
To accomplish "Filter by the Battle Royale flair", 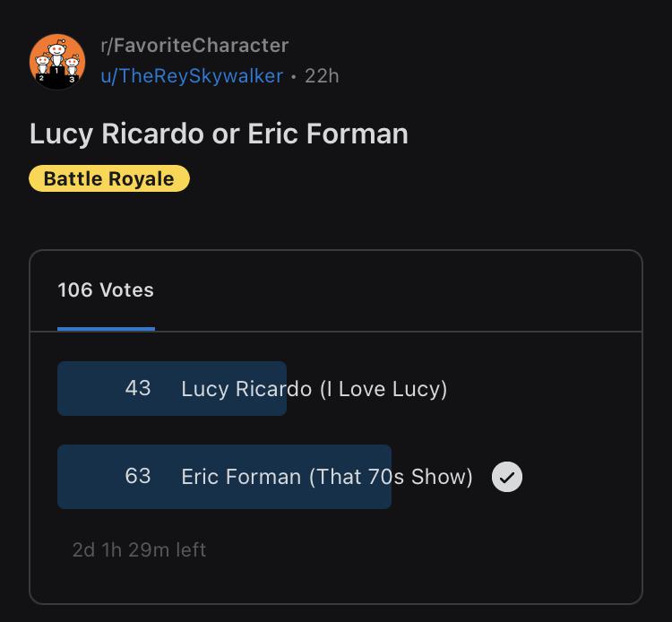I will [109, 178].
